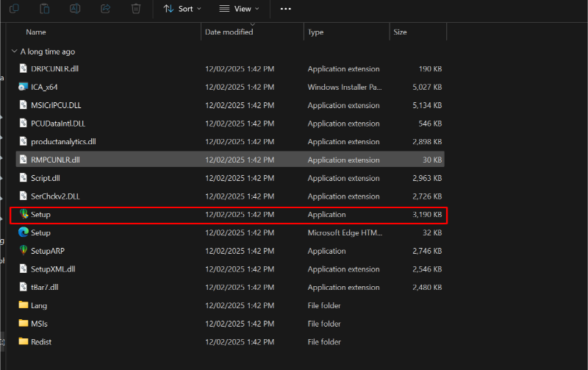Select the SetupARP application file
The image size is (588, 370).
(48, 251)
